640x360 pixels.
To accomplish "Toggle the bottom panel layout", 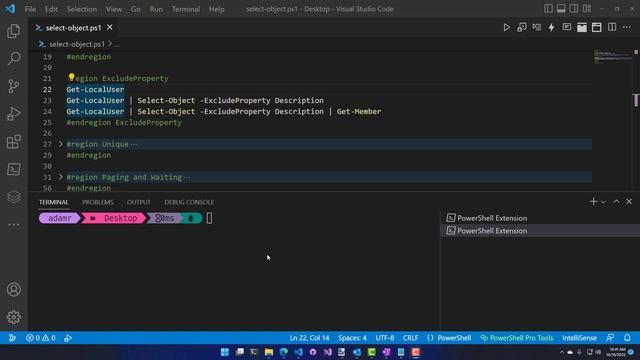I will click(561, 9).
